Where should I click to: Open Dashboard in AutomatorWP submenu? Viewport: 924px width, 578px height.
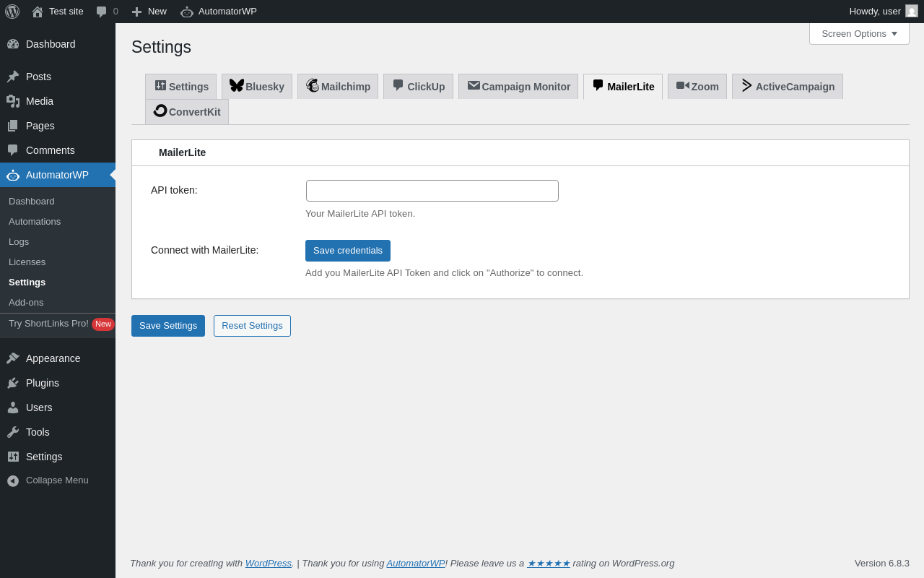pyautogui.click(x=32, y=202)
